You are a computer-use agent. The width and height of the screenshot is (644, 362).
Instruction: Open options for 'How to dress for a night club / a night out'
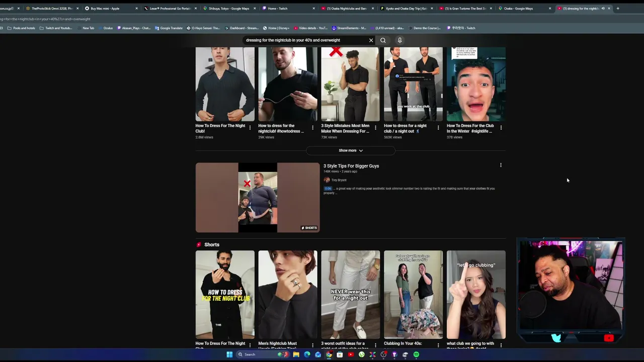(438, 128)
